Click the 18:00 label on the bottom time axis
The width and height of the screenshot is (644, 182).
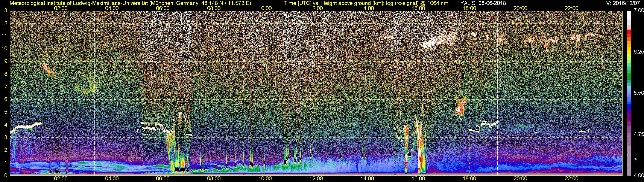coord(469,179)
